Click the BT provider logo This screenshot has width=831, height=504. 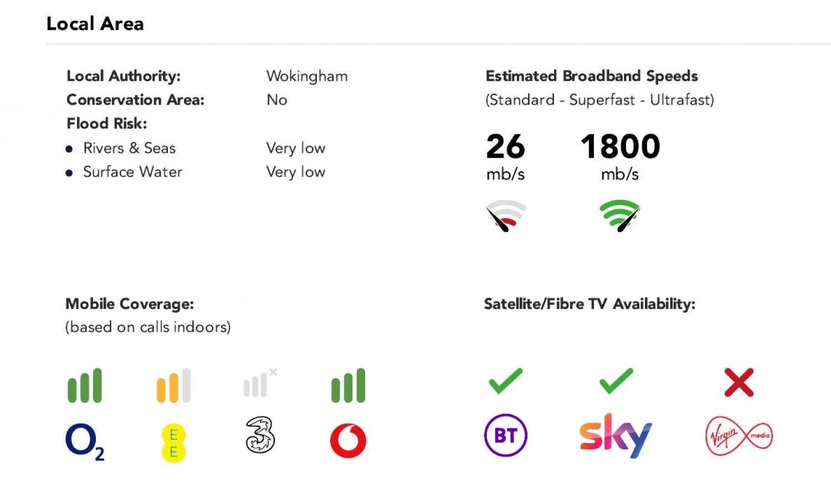coord(505,435)
